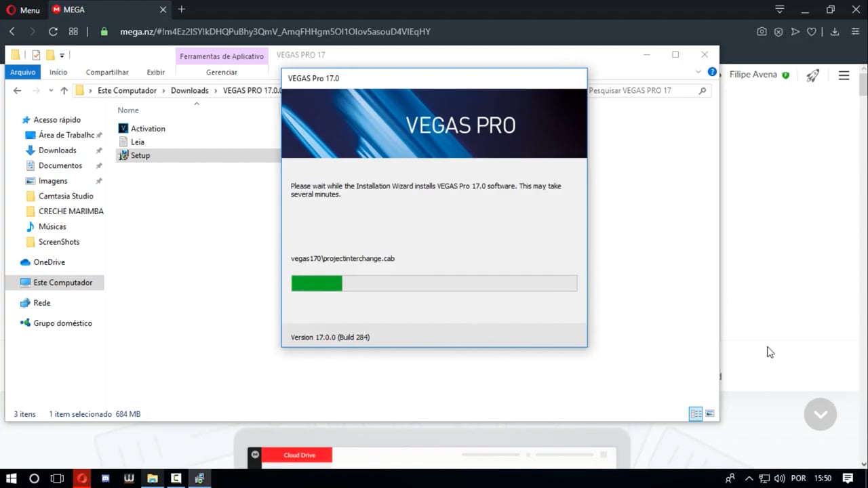Screen dimensions: 868x488
Task: Click the green padlock security icon
Action: pyautogui.click(x=104, y=31)
